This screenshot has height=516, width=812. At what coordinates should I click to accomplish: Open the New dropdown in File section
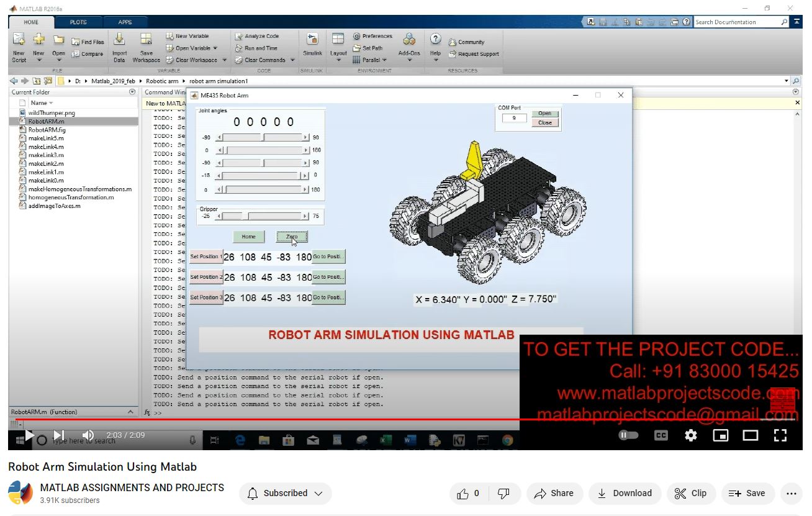coord(38,60)
